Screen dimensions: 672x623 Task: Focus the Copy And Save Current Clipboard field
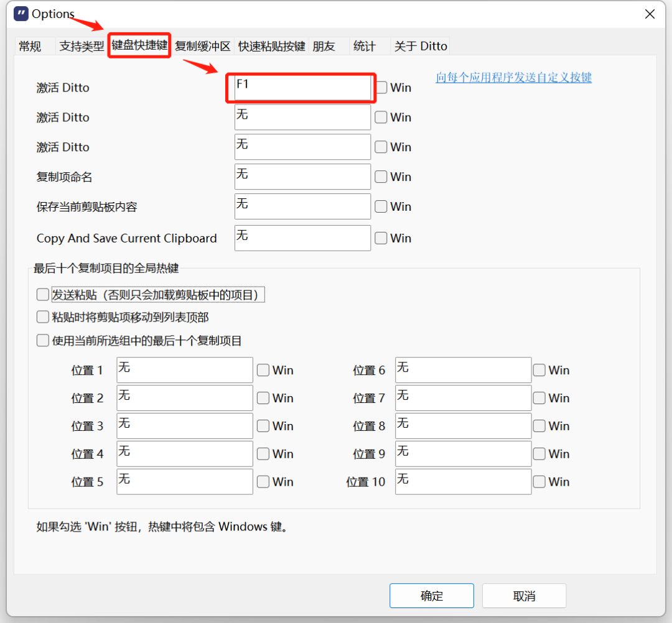(302, 238)
